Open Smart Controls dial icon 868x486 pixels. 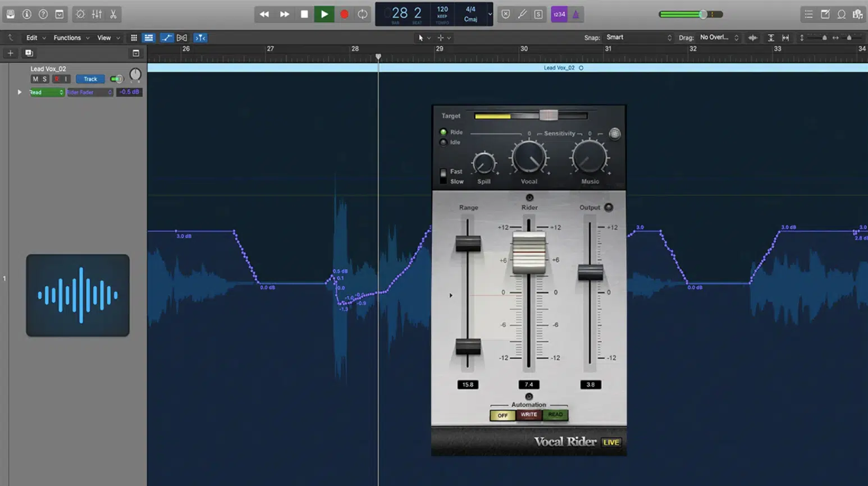coord(80,14)
